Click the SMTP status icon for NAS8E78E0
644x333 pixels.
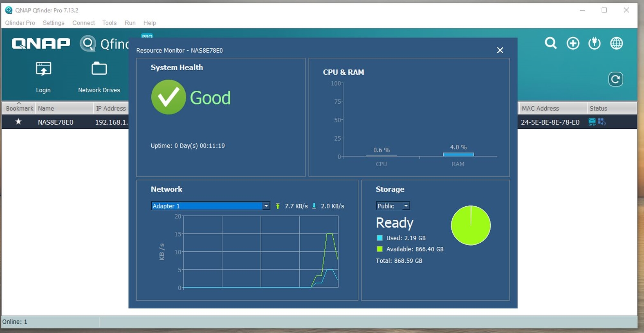coord(592,122)
